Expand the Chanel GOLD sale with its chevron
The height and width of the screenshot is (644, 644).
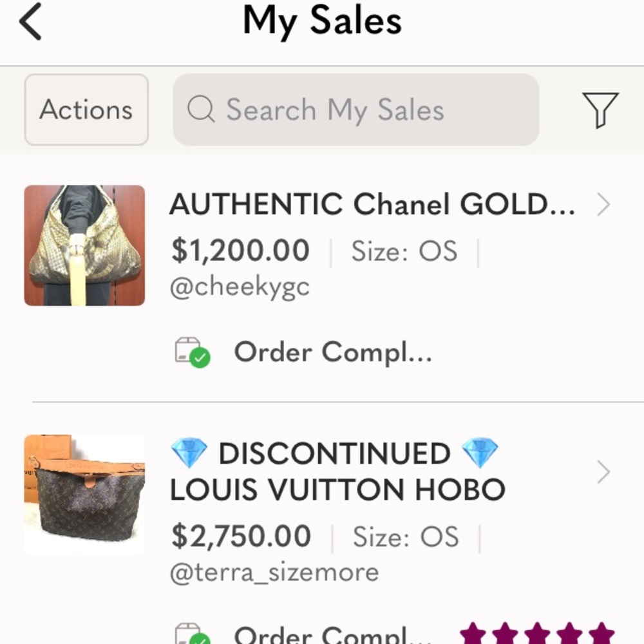pyautogui.click(x=604, y=205)
